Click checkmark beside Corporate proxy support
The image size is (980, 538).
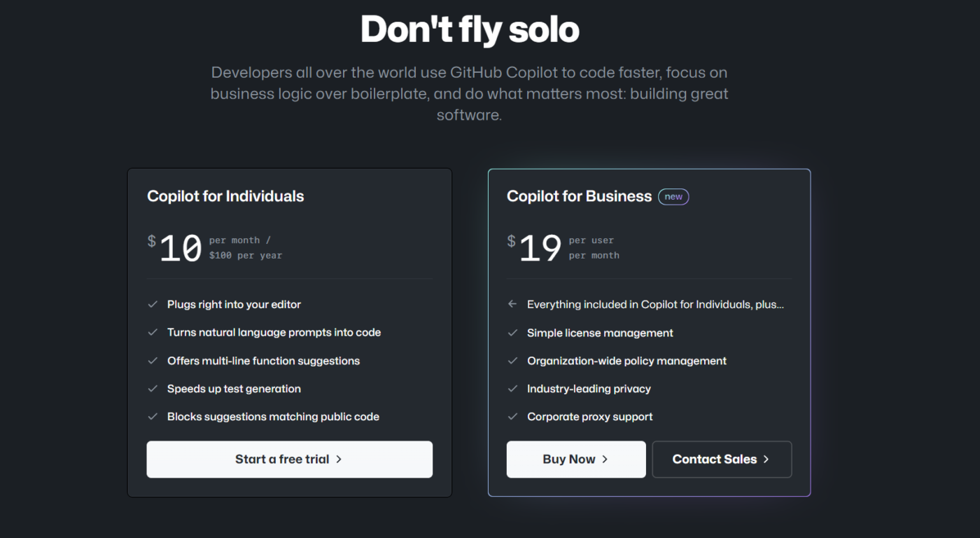click(512, 417)
